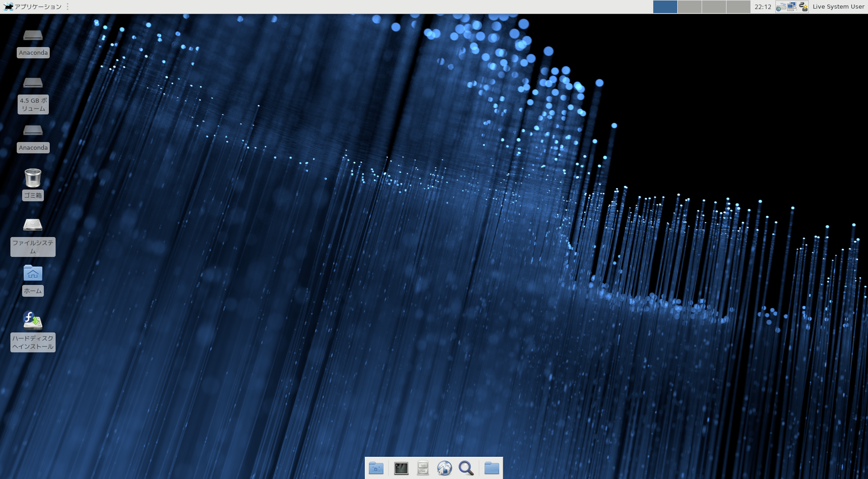Open Application Finder magnifier icon
The height and width of the screenshot is (479, 868).
point(466,468)
